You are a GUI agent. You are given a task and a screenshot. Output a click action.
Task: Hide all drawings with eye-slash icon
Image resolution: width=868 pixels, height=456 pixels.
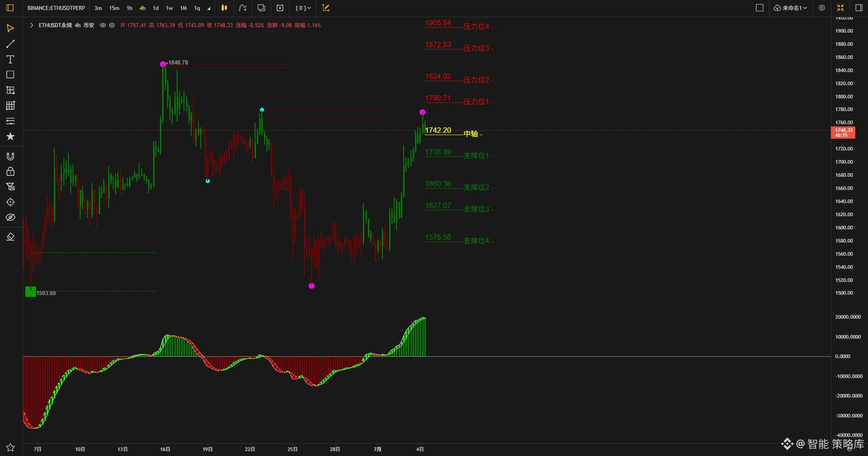pyautogui.click(x=10, y=218)
